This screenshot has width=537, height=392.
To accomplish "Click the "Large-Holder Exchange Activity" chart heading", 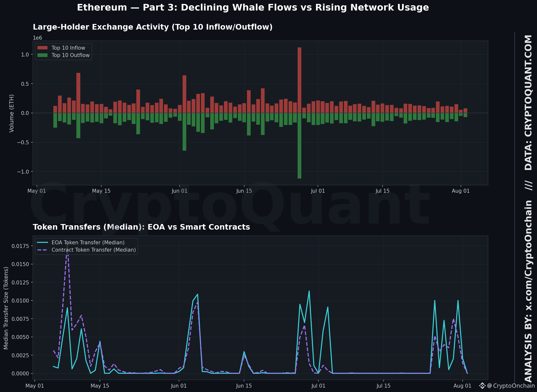I will pos(153,27).
